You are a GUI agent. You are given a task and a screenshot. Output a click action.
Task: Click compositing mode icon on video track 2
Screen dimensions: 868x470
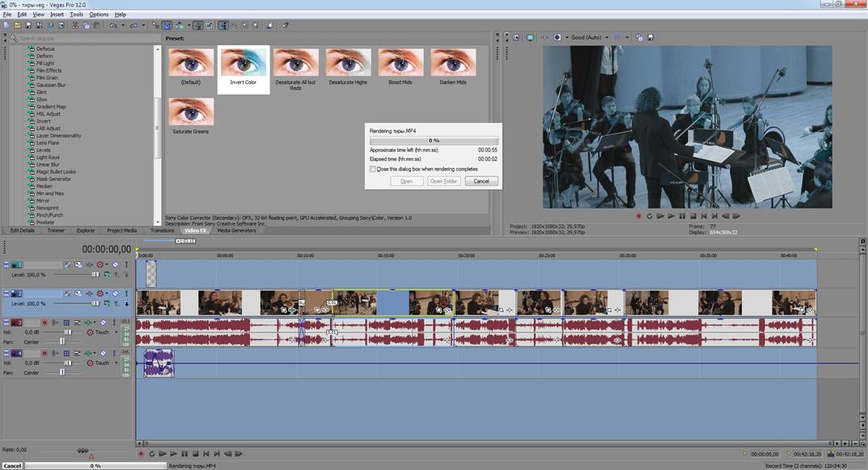pos(108,303)
